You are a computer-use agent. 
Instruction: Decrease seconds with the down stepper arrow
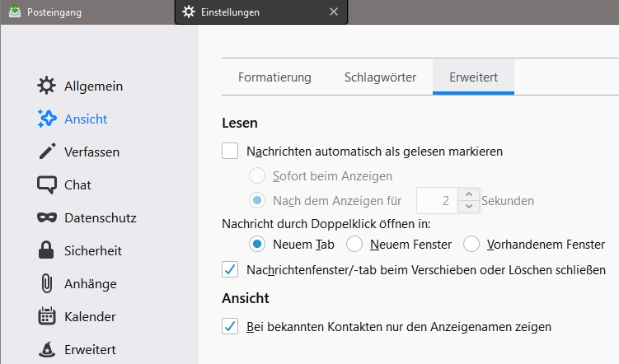(468, 206)
